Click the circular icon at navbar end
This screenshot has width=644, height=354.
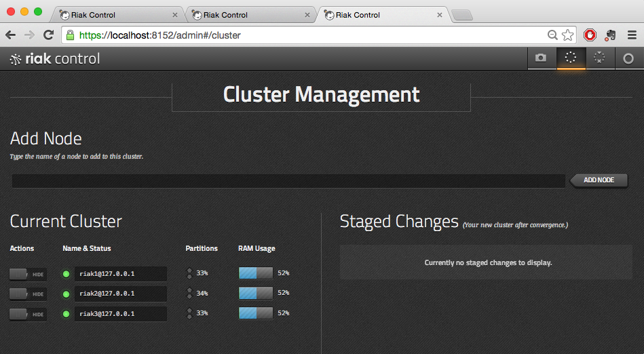click(x=628, y=58)
